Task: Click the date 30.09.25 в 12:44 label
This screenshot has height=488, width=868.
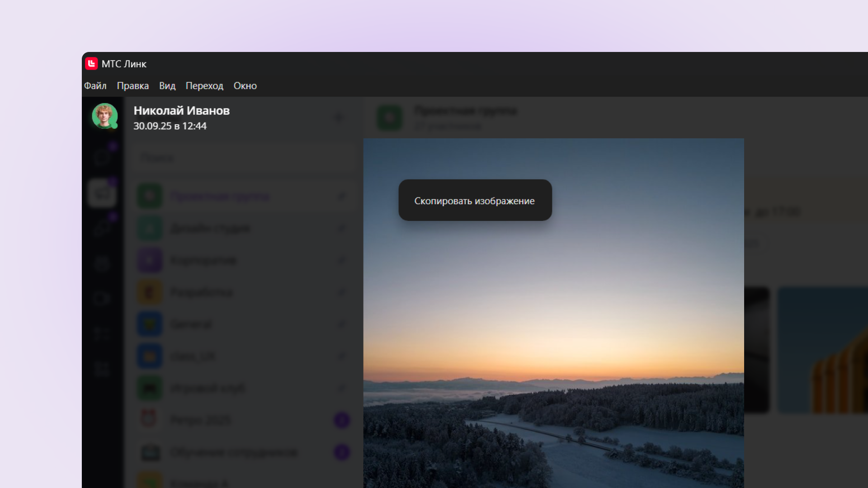Action: pos(170,126)
